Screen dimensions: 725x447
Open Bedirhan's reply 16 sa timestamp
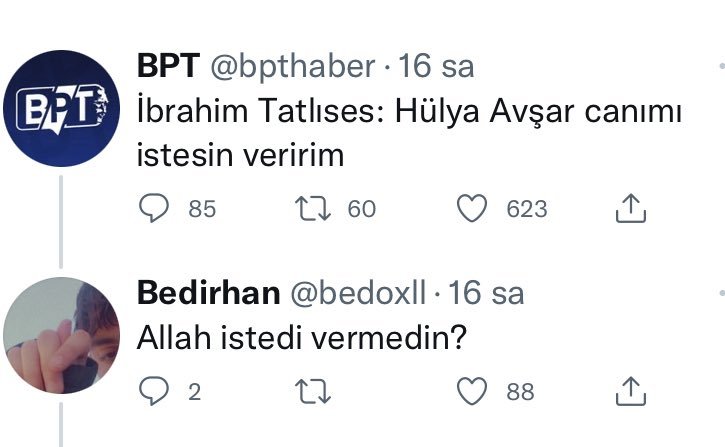pyautogui.click(x=486, y=293)
